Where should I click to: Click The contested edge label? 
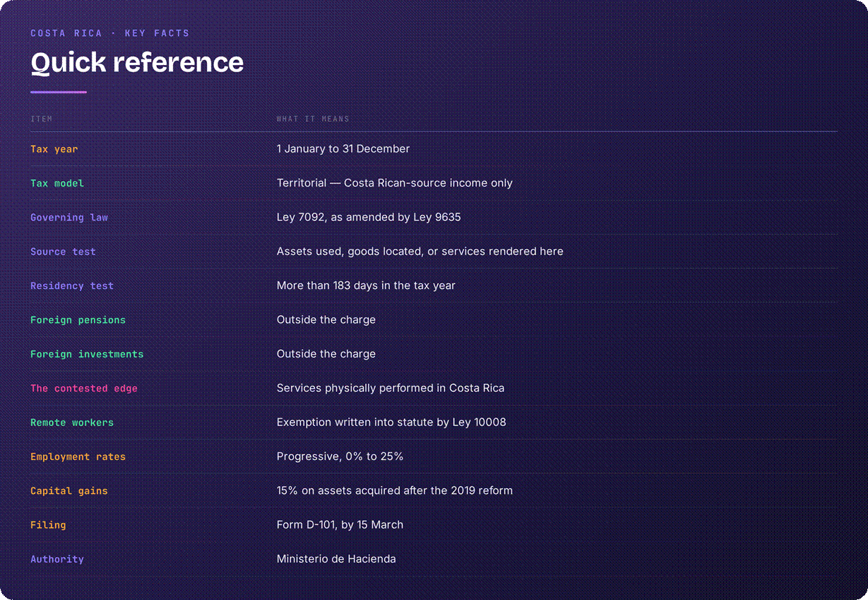click(x=84, y=388)
